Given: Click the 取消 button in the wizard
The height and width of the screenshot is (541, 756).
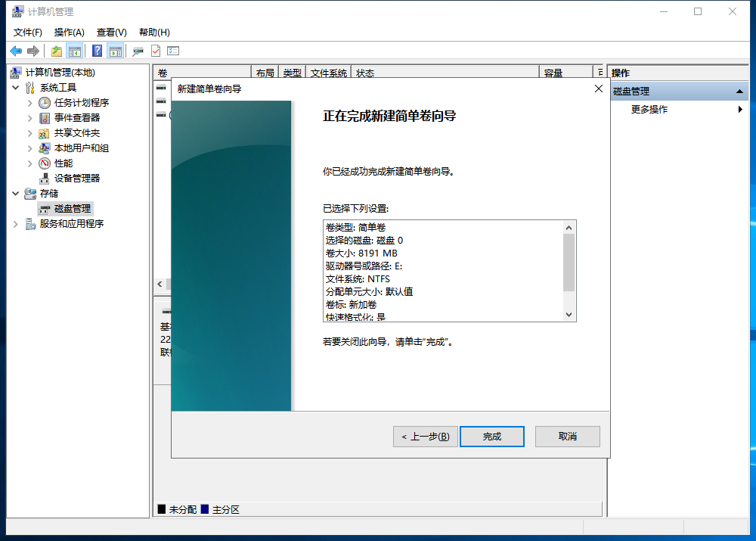Looking at the screenshot, I should tap(567, 437).
